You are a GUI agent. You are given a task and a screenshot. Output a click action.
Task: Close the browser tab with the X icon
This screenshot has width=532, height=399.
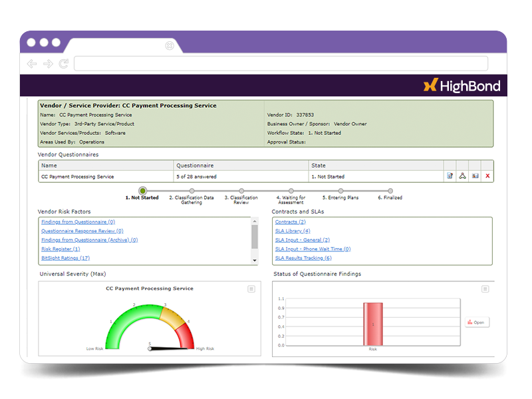pyautogui.click(x=170, y=45)
